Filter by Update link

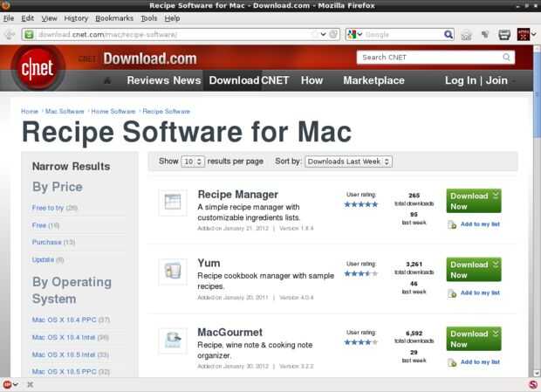pos(43,259)
